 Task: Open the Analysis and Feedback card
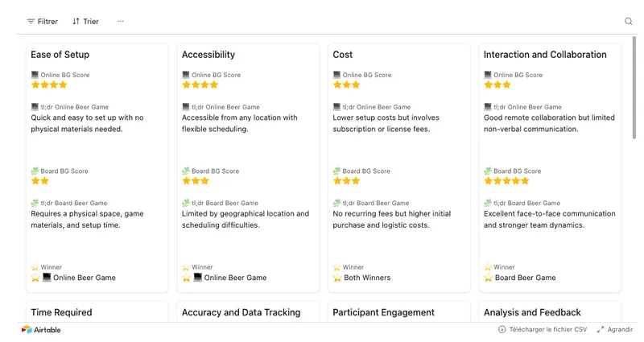[550, 312]
